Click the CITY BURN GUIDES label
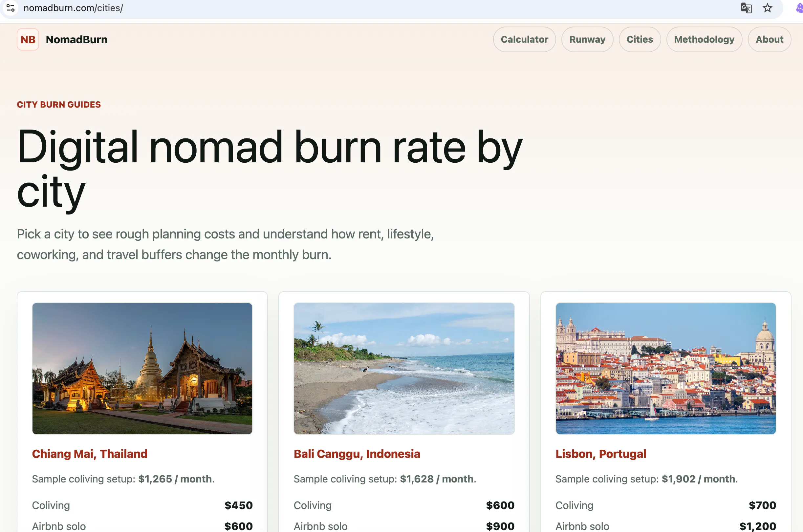Screen dimensions: 803x532 (x=59, y=105)
